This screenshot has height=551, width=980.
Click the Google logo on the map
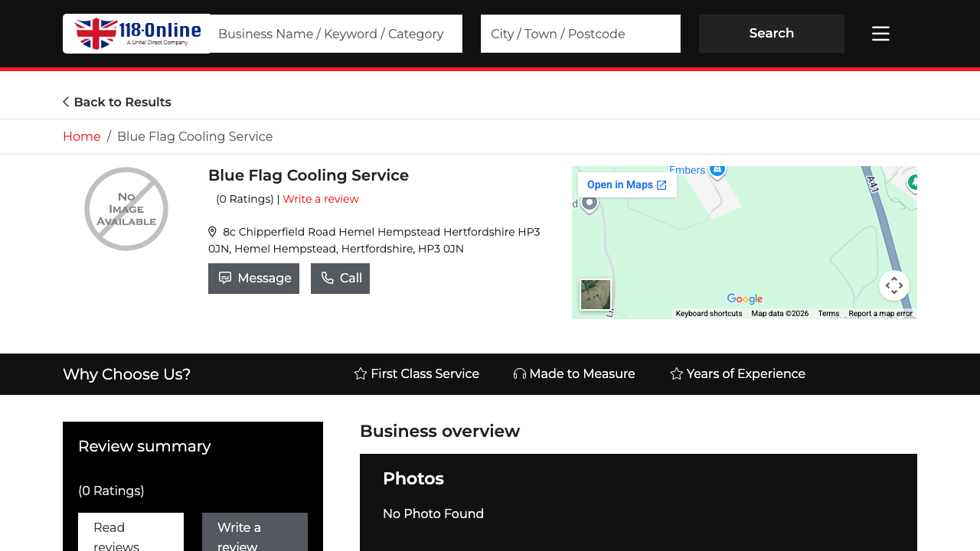(743, 298)
